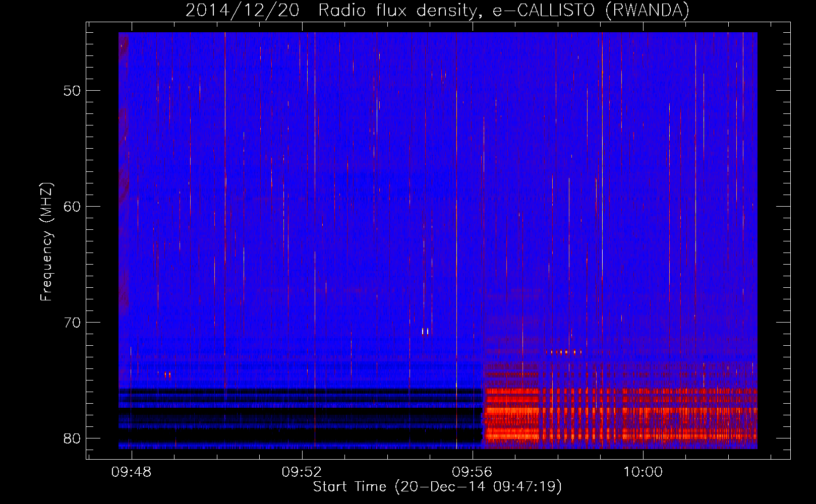
Task: Click the 60 frequency tick label
Action: pyautogui.click(x=72, y=207)
